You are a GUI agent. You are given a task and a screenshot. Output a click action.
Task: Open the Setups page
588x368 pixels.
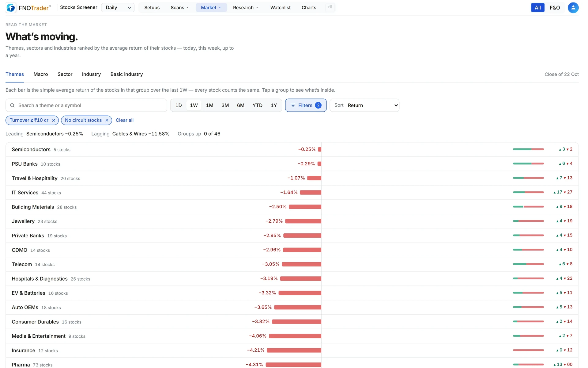pos(152,8)
